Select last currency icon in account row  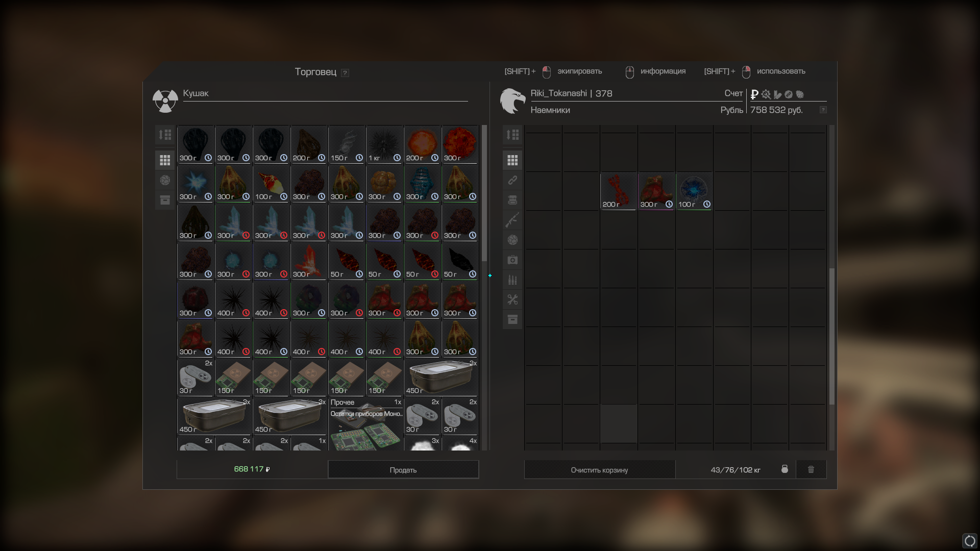click(x=800, y=94)
